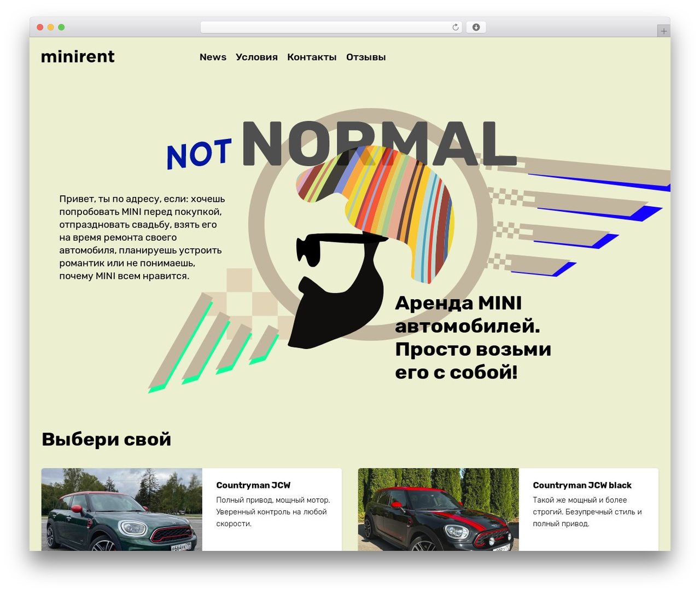The height and width of the screenshot is (593, 700).
Task: Click the minirent logo
Action: coord(78,56)
